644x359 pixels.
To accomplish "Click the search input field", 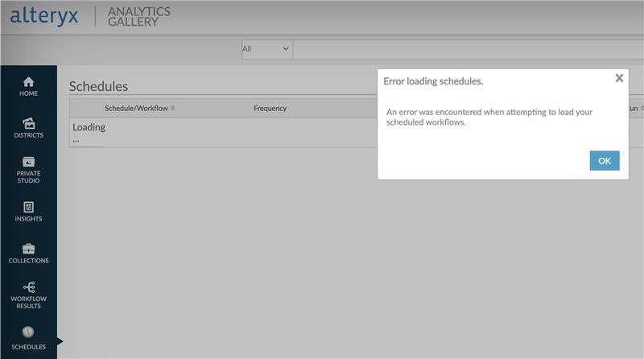I will point(469,49).
